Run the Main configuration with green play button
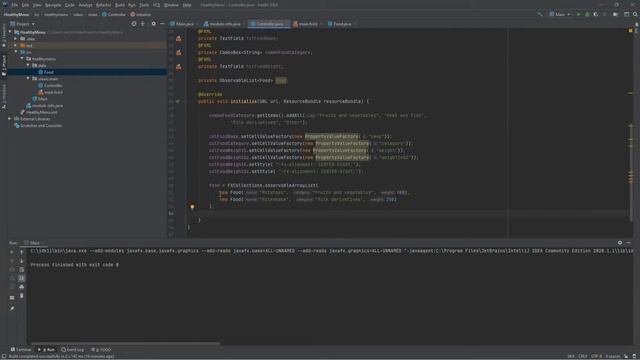 [x=578, y=14]
